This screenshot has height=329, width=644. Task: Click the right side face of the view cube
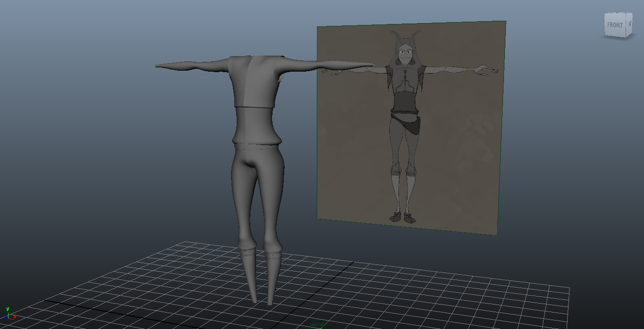point(628,24)
